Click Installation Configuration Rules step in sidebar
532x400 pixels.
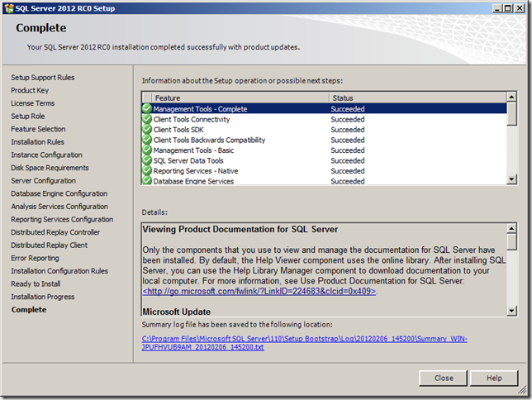59,271
